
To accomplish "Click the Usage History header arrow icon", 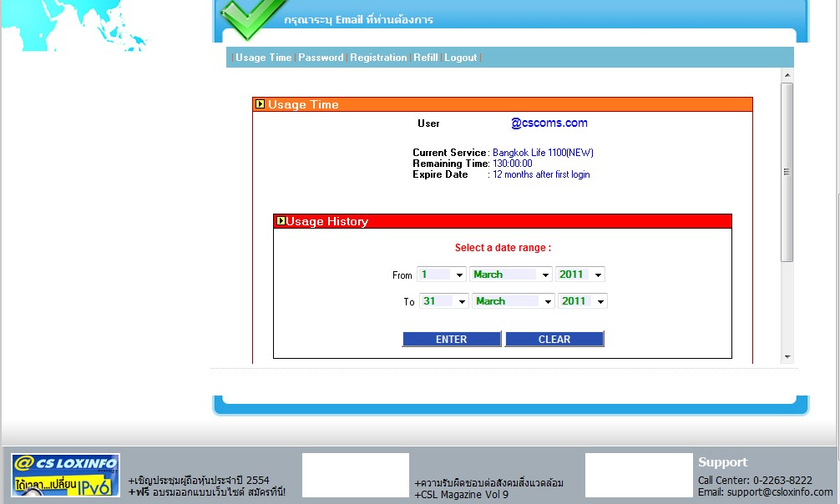I will (281, 221).
